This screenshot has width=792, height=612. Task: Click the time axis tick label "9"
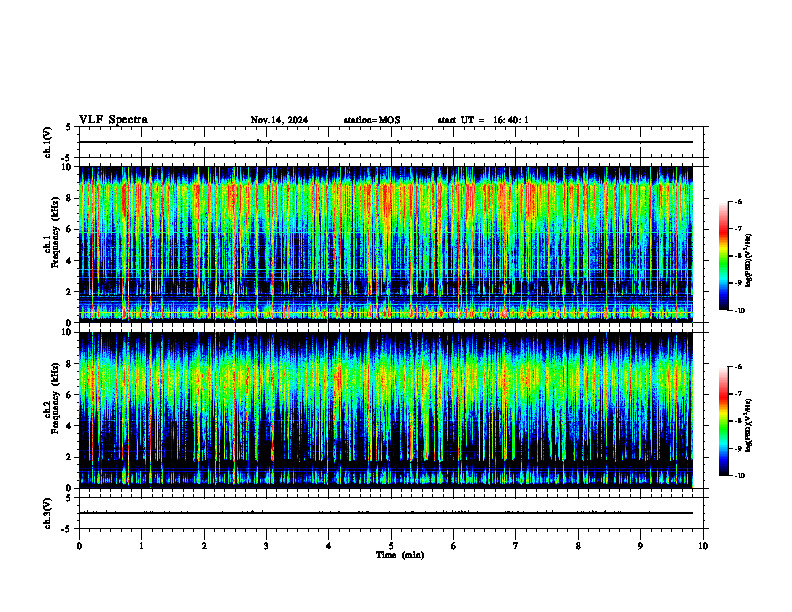[640, 546]
